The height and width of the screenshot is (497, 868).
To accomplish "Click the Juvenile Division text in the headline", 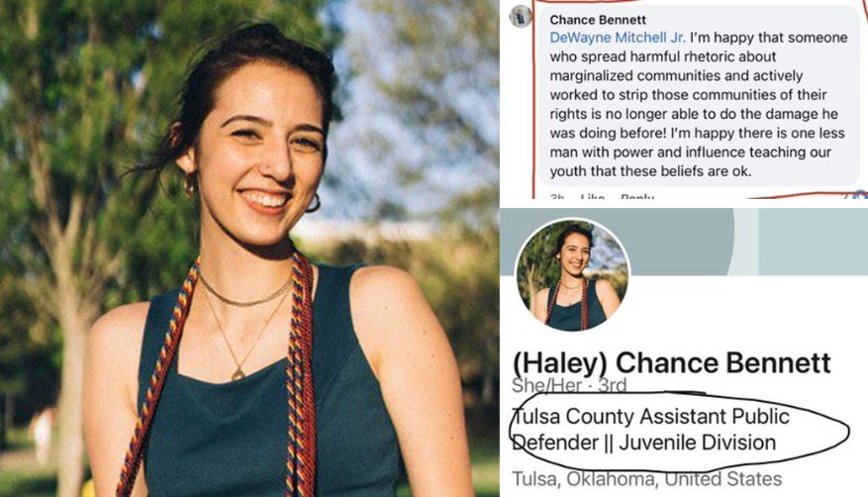I will [x=698, y=443].
